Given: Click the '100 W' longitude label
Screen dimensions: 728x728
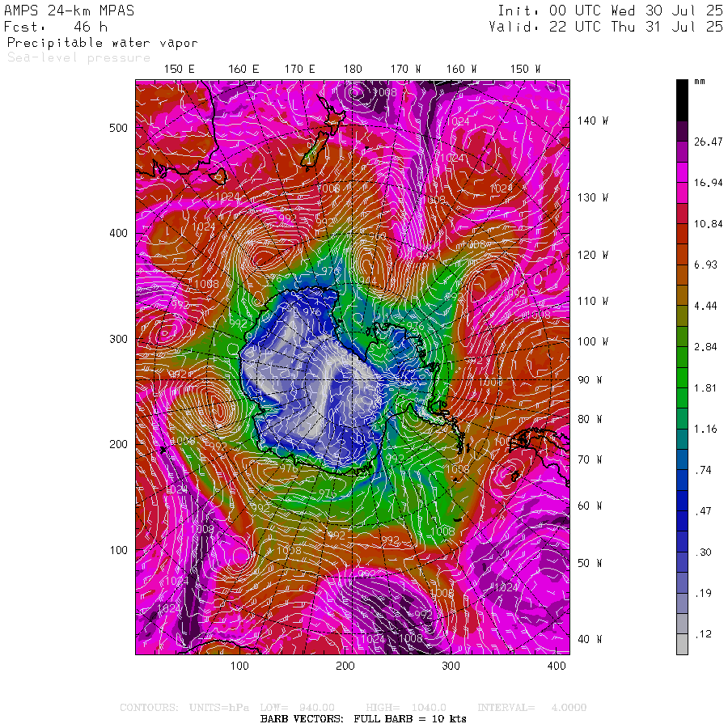Looking at the screenshot, I should point(593,341).
